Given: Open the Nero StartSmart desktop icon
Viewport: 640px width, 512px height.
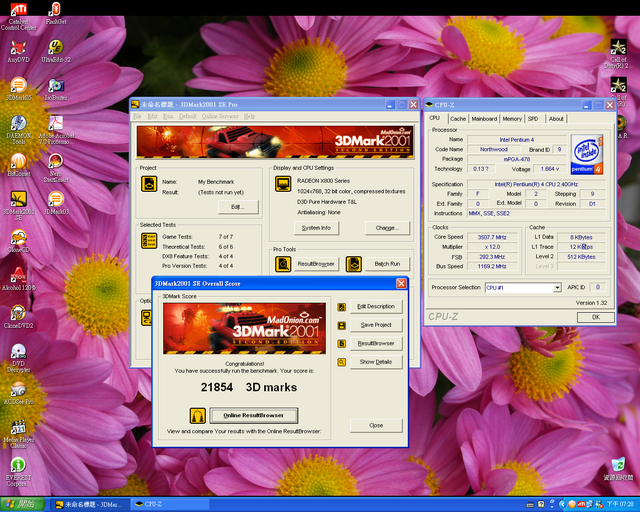Looking at the screenshot, I should pyautogui.click(x=56, y=167).
